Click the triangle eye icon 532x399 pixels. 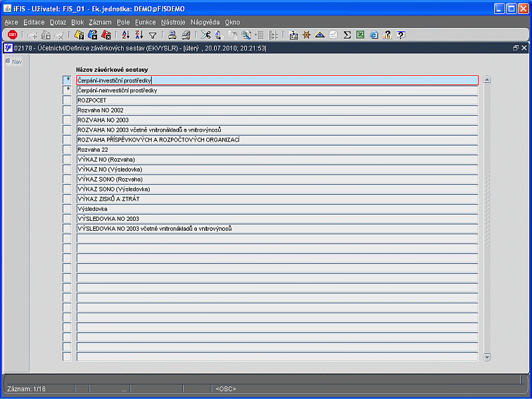click(x=320, y=35)
